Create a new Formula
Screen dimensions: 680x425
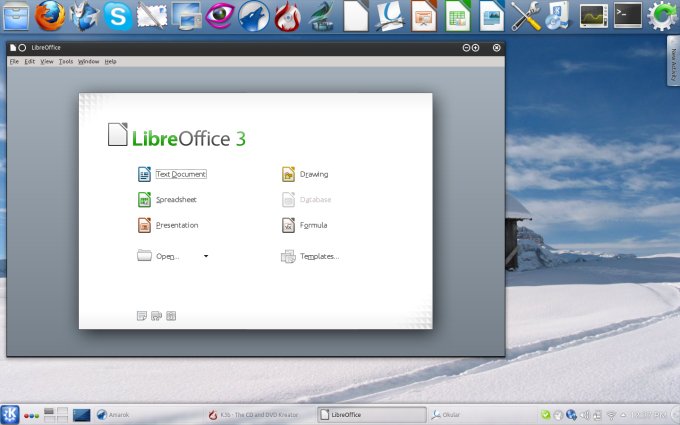(x=304, y=225)
